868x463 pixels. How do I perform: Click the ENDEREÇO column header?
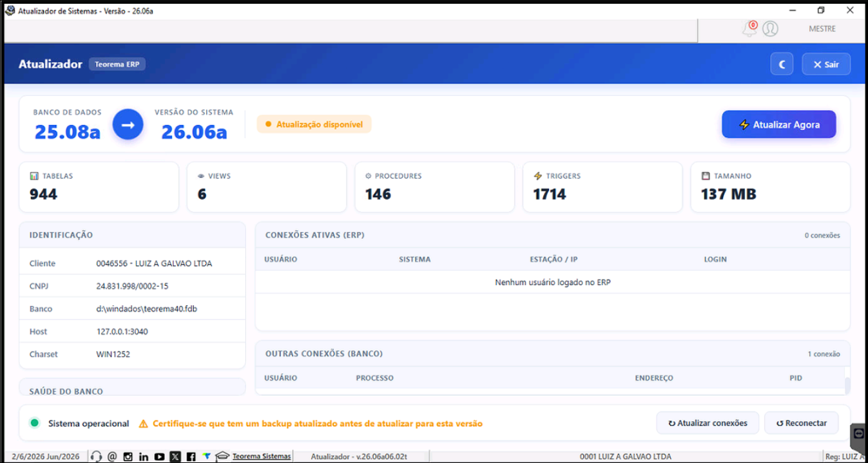(654, 378)
